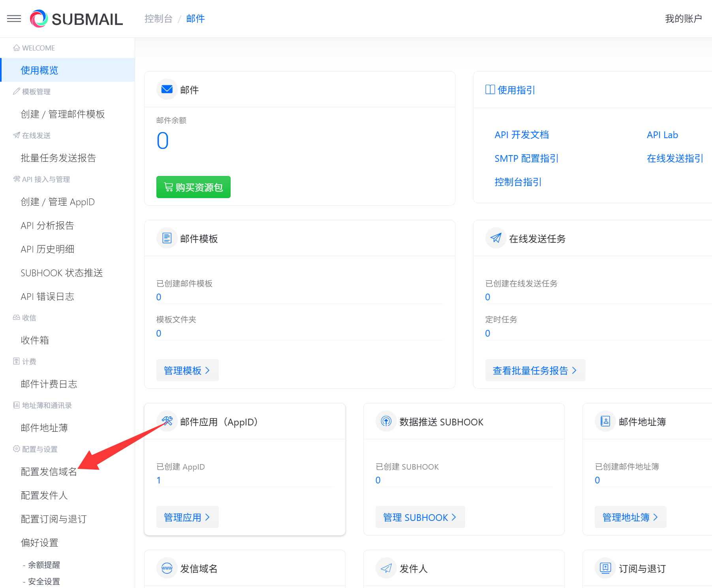Viewport: 712px width, 588px height.
Task: Select 配置发信域名 in the sidebar
Action: [49, 472]
